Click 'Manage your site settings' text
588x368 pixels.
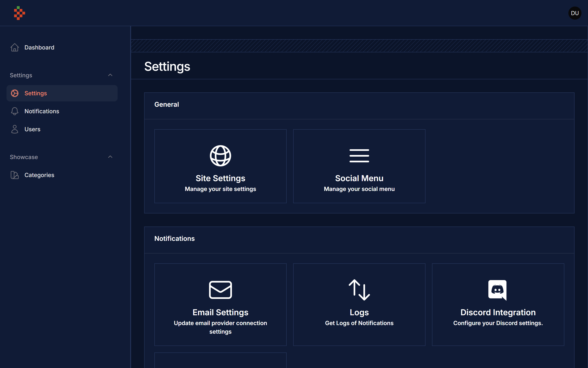pos(220,189)
